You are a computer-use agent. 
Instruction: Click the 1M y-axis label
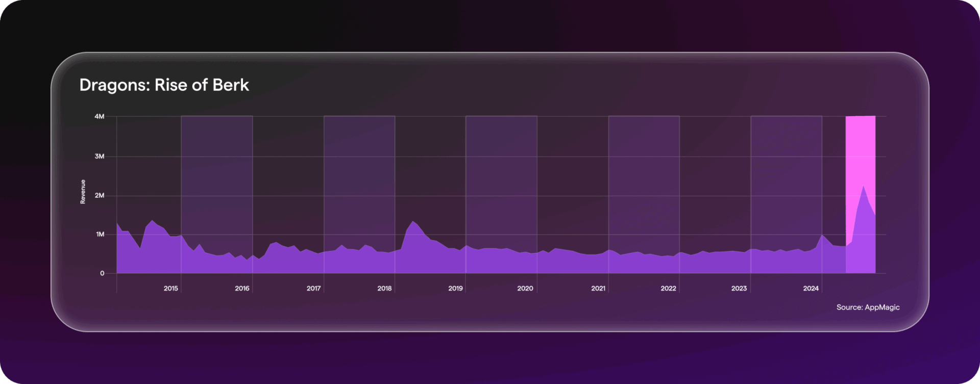[x=100, y=234]
